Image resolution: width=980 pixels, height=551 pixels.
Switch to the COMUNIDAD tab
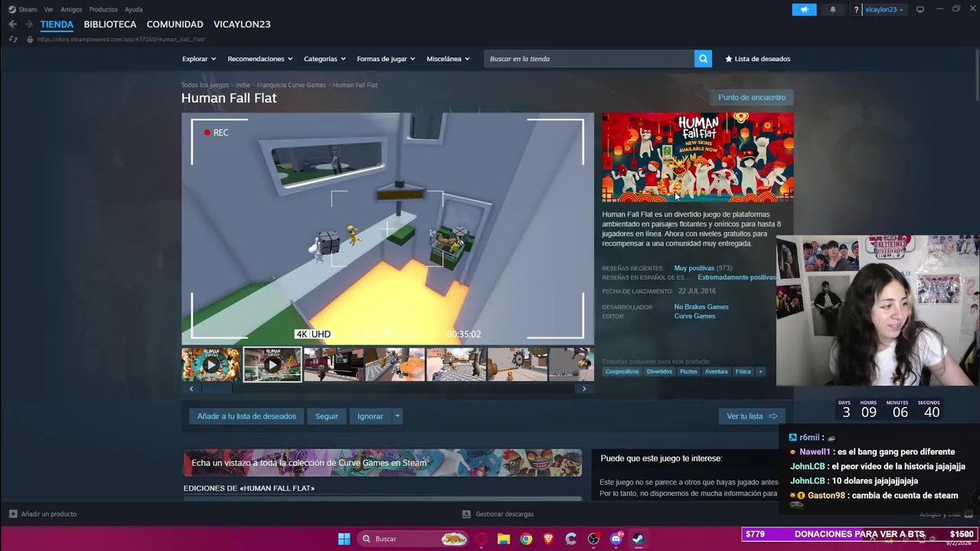[x=175, y=24]
